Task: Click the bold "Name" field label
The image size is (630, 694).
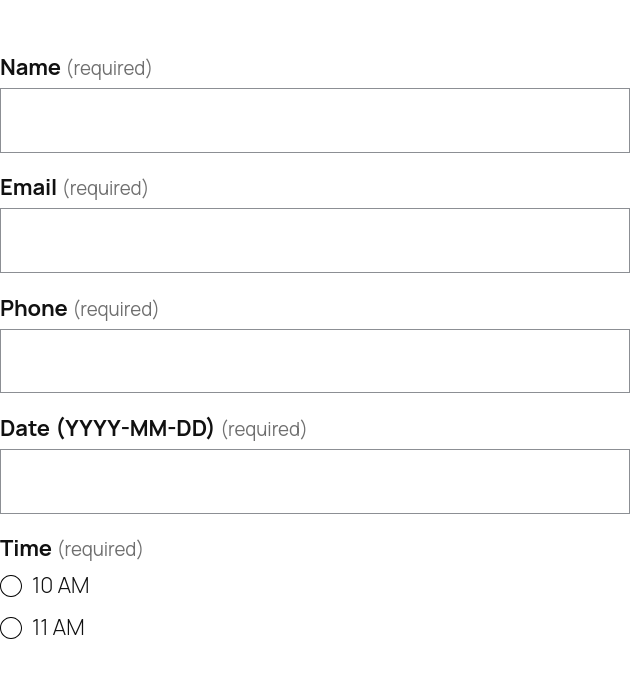Action: [x=30, y=68]
